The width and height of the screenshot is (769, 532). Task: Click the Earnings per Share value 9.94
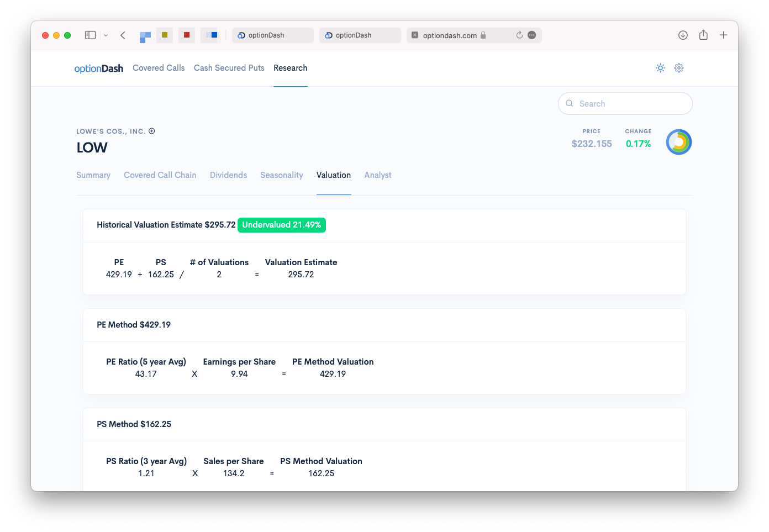(239, 374)
